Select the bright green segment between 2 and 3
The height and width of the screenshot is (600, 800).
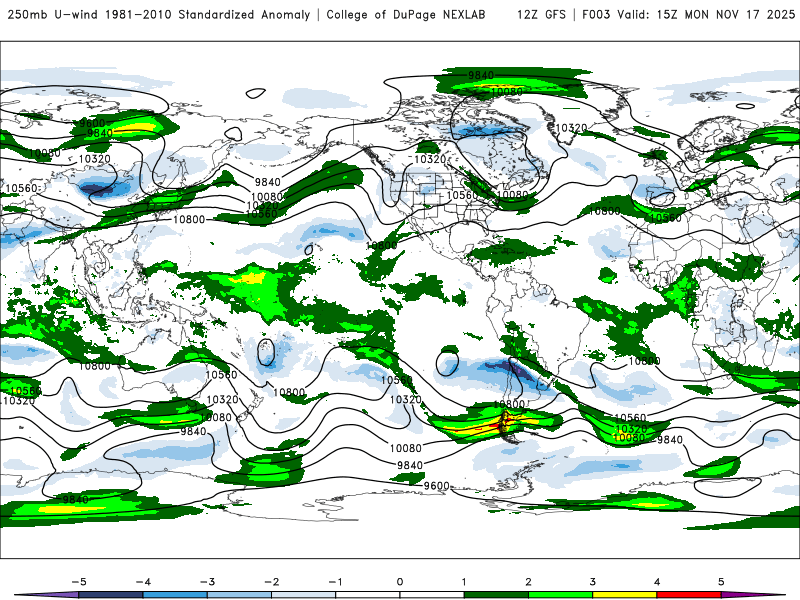(560, 595)
